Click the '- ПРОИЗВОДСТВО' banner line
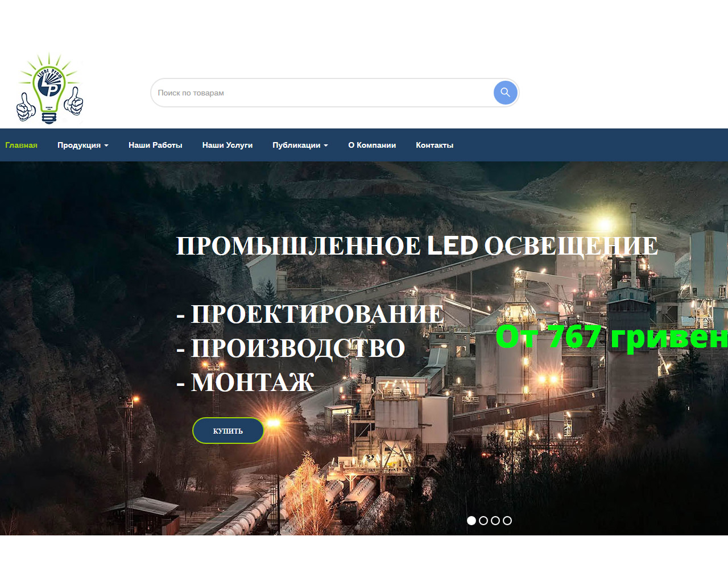The image size is (728, 582). 291,348
